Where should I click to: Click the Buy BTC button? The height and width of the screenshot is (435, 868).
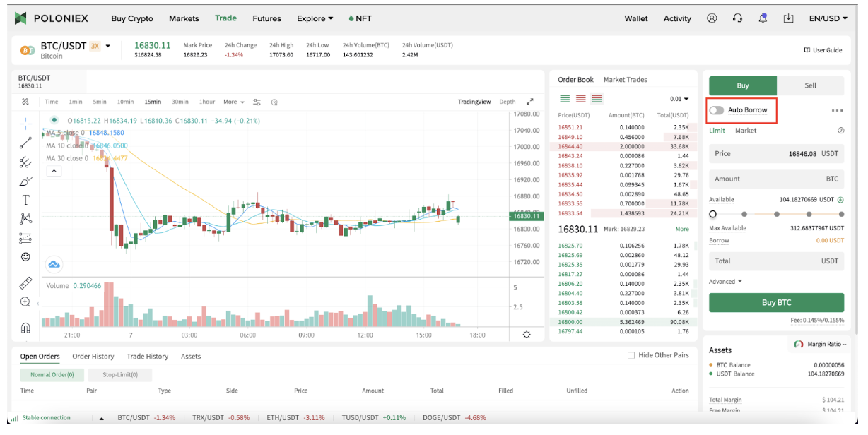pos(776,302)
